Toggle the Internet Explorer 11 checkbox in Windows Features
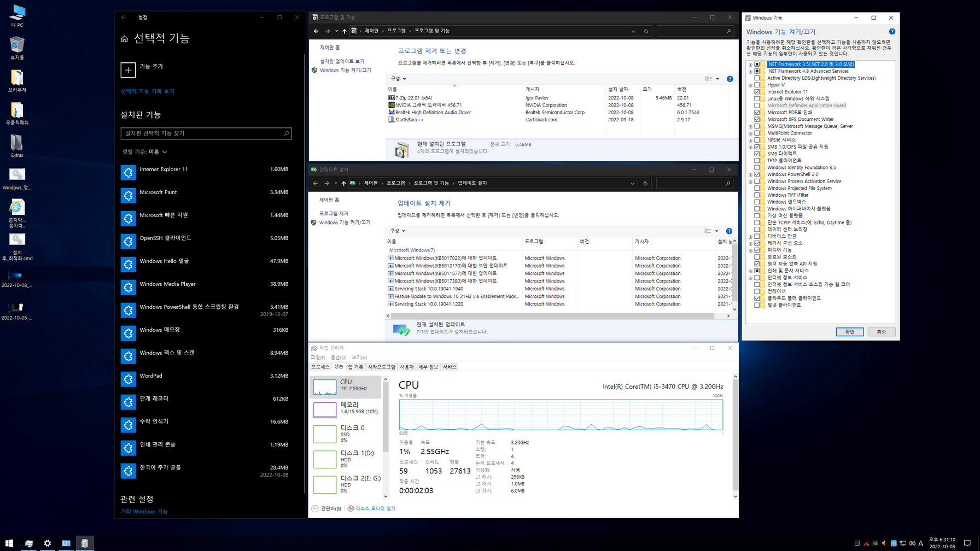980x551 pixels. 757,92
